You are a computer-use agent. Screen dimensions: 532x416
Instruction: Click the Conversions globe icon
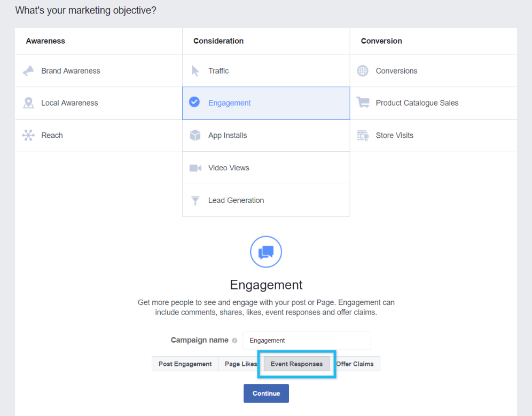tap(363, 71)
